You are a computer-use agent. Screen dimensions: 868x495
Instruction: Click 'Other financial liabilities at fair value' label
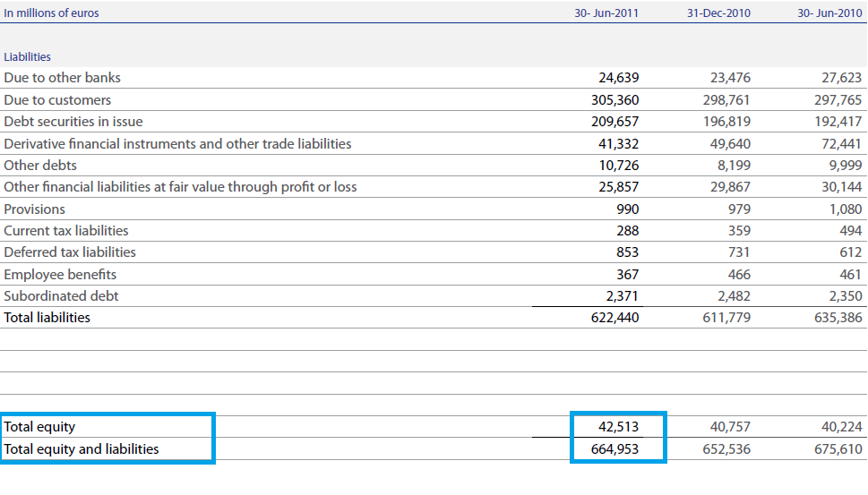click(x=180, y=187)
